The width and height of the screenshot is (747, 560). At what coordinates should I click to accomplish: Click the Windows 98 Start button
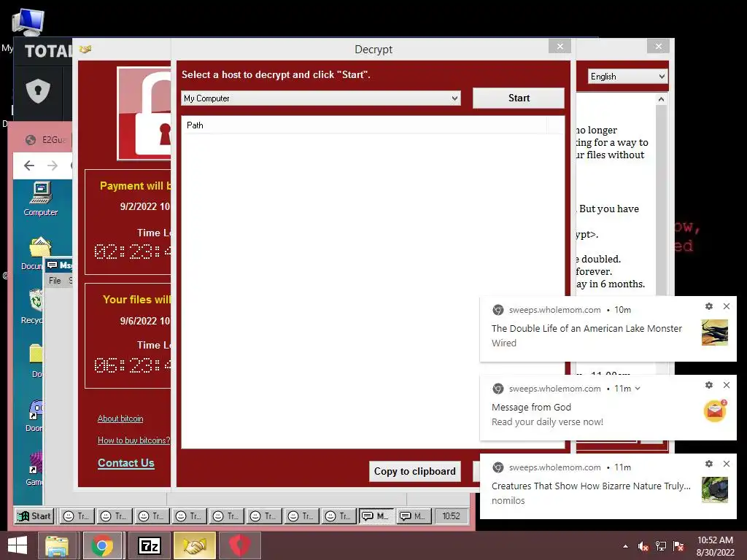click(34, 516)
